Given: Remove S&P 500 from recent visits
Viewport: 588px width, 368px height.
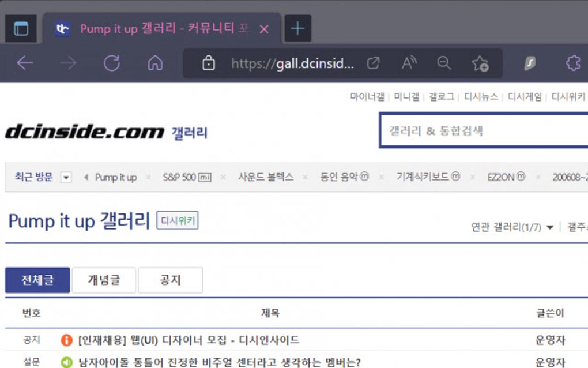Looking at the screenshot, I should click(x=223, y=177).
